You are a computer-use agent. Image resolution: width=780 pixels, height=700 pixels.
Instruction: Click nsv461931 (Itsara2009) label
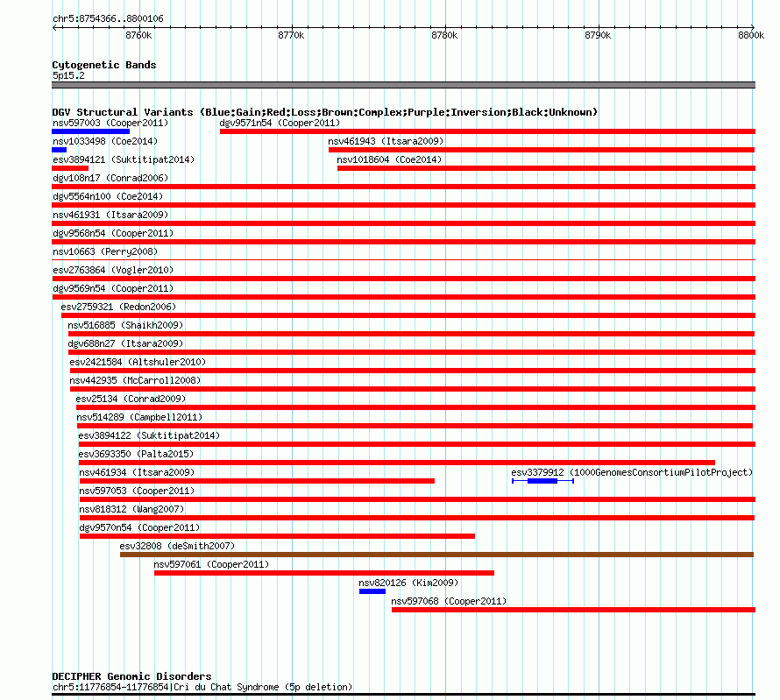coord(110,215)
